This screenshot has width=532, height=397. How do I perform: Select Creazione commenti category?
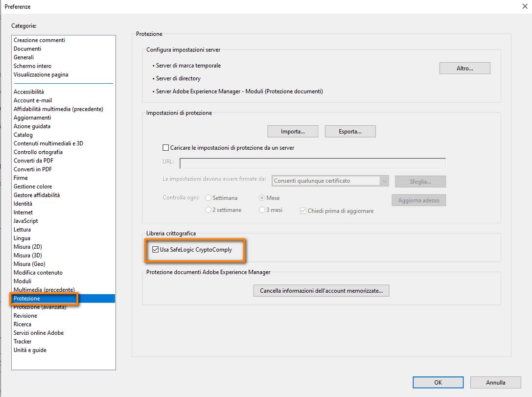(x=39, y=40)
